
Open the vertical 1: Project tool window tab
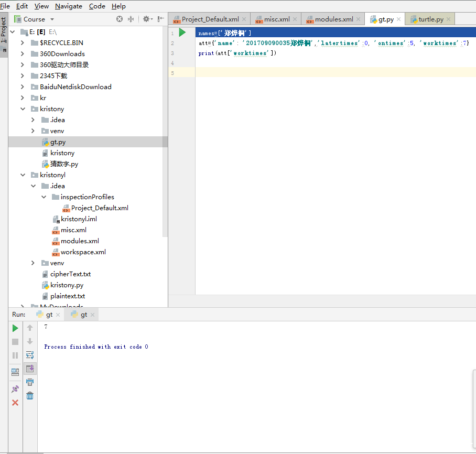tap(4, 30)
